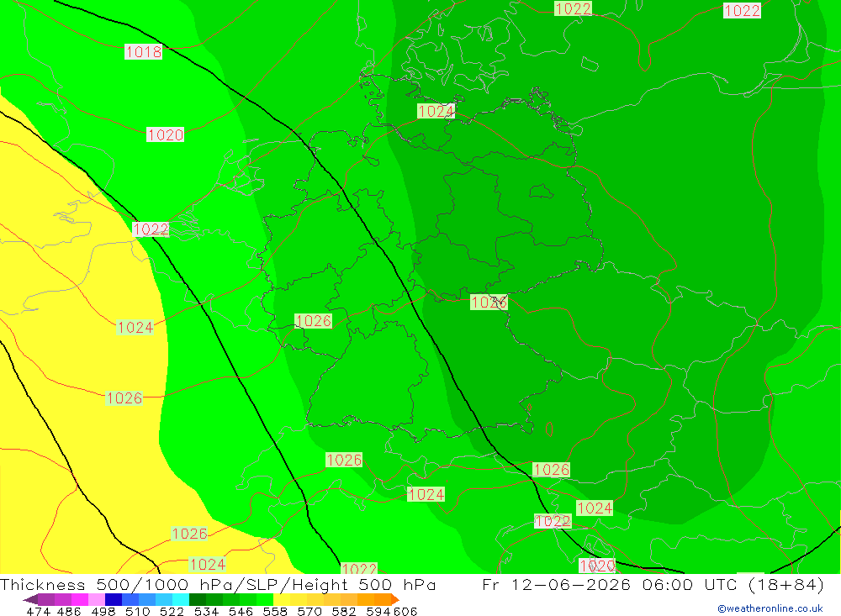Click the legend value 474
Image resolution: width=841 pixels, height=616 pixels.
pyautogui.click(x=38, y=611)
